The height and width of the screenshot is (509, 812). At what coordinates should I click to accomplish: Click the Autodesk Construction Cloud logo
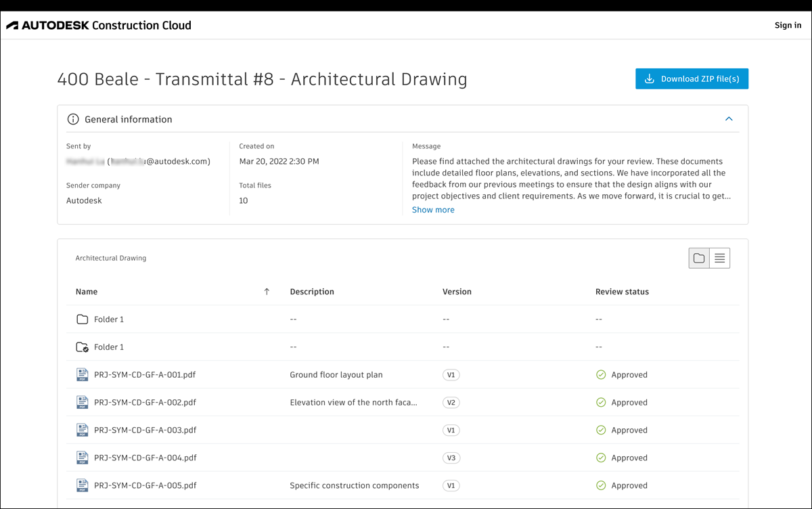coord(99,26)
